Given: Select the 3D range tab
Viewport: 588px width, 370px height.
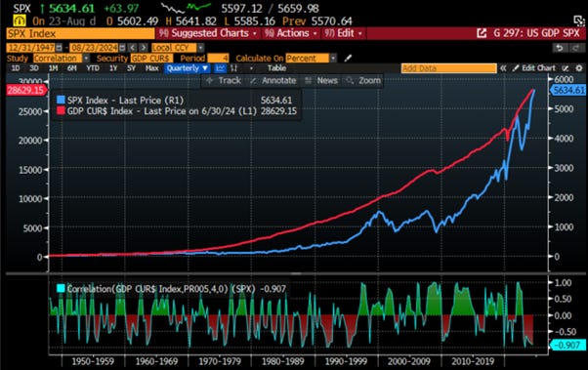Looking at the screenshot, I should [x=34, y=68].
